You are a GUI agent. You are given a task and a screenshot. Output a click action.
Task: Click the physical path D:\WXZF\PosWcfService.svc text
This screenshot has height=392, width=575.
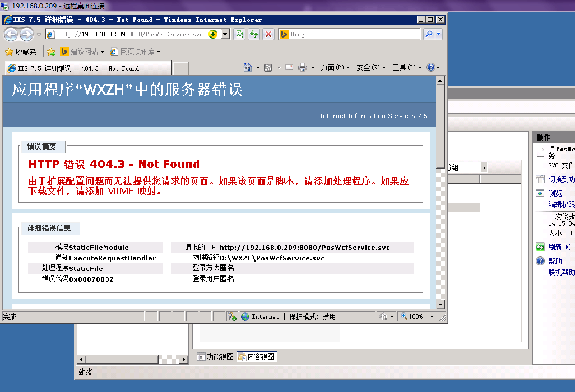click(272, 258)
